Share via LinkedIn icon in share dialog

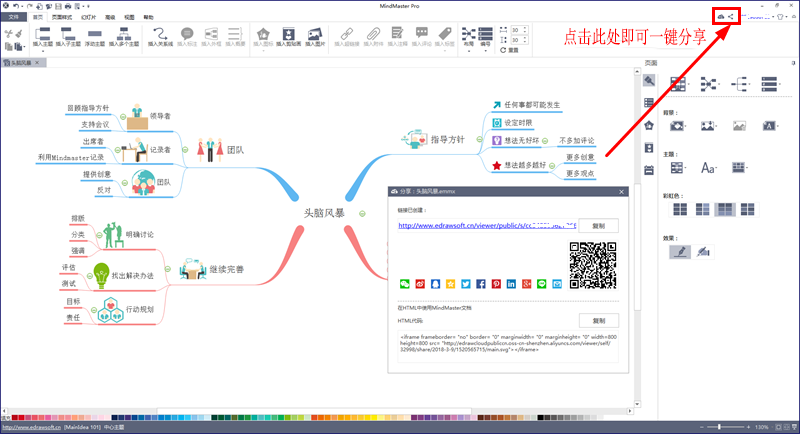coord(511,284)
